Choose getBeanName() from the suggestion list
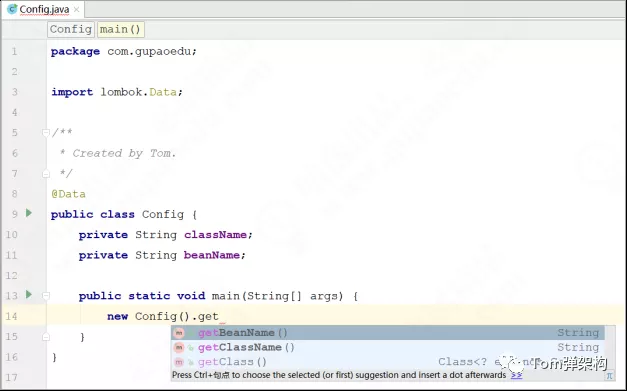 [x=387, y=333]
